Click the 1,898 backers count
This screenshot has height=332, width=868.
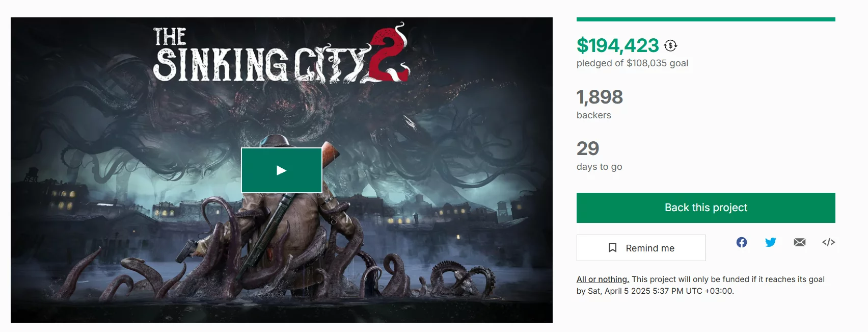600,97
